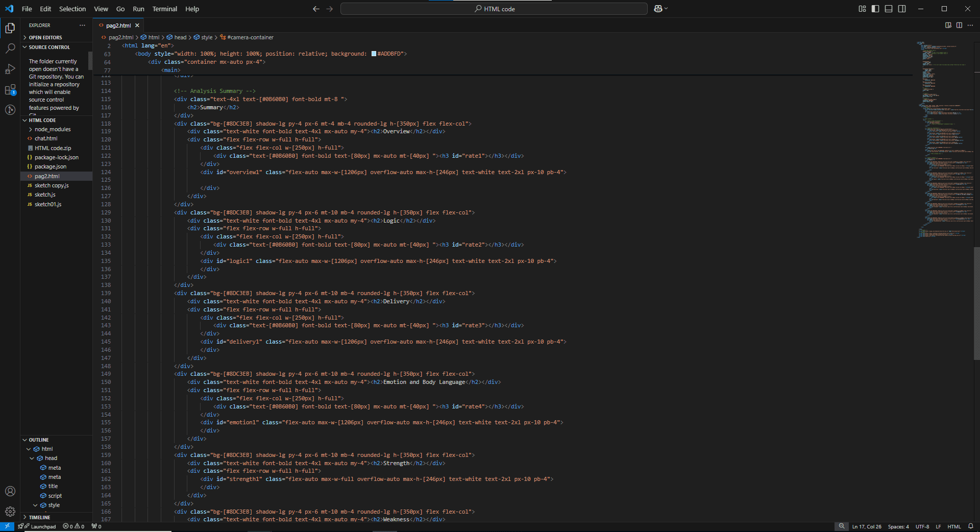Open the Help menu

(x=192, y=9)
